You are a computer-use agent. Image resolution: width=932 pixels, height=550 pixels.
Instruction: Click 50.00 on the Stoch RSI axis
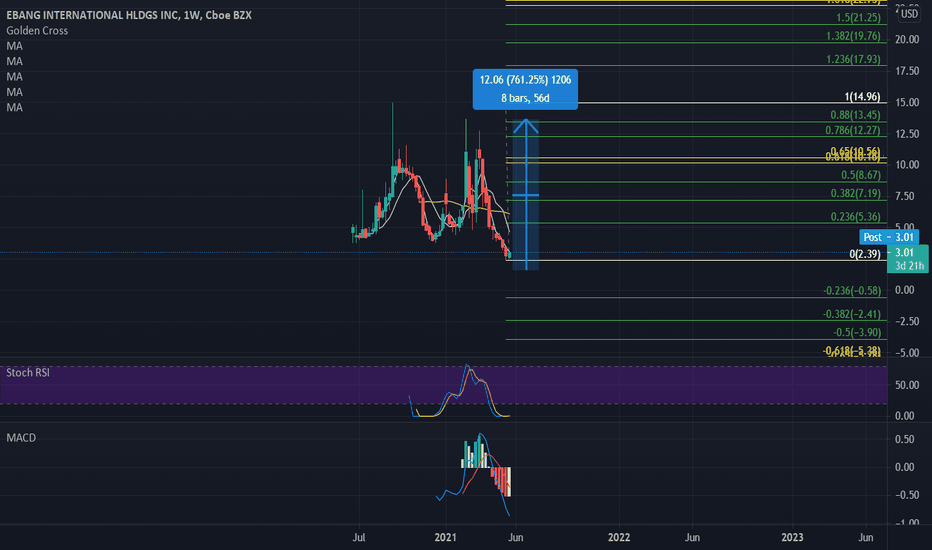pos(905,385)
